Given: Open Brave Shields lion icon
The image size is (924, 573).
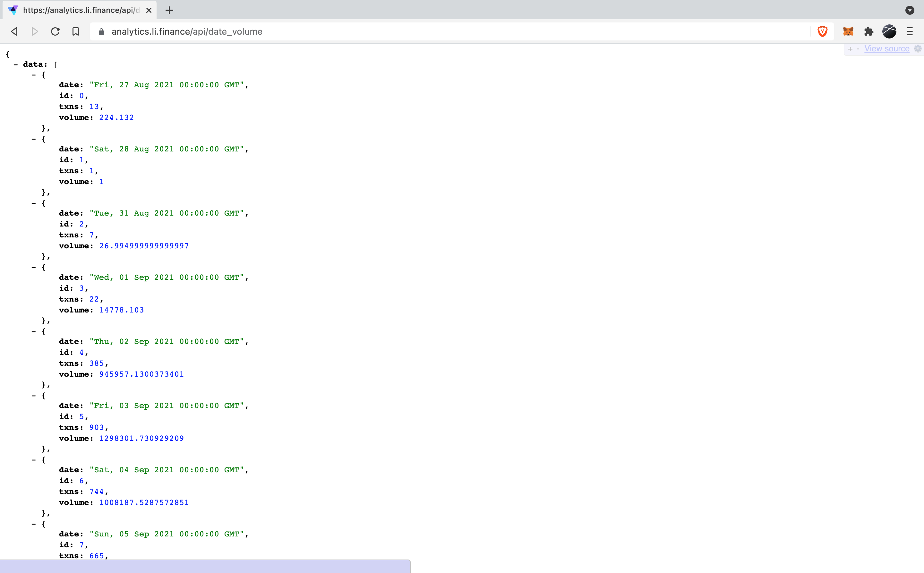Looking at the screenshot, I should point(822,31).
